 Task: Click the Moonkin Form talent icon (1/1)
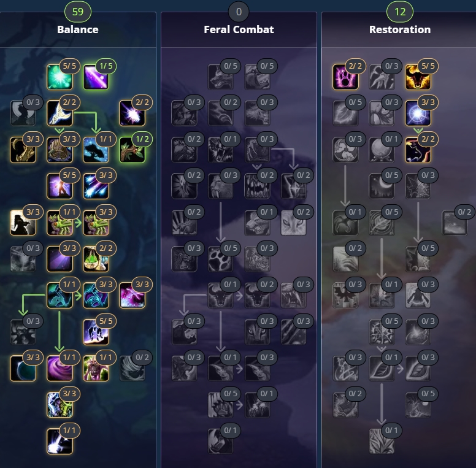pos(60,296)
